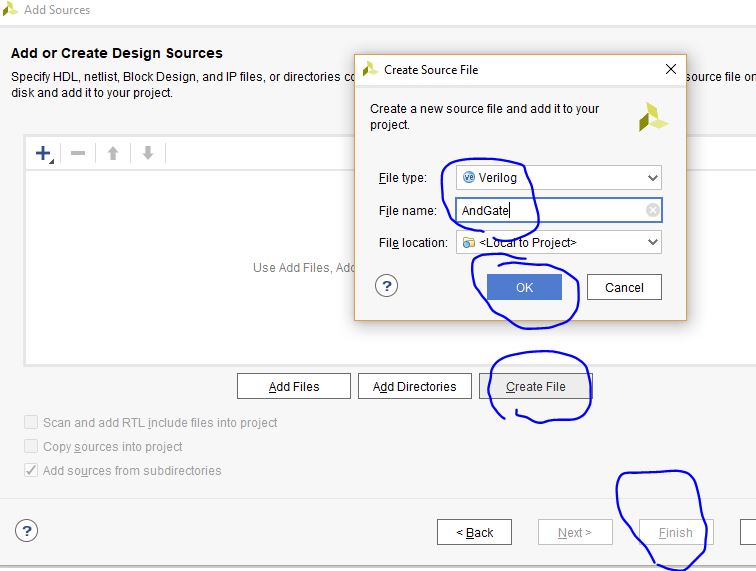Close the Create Source File dialog

(x=670, y=69)
